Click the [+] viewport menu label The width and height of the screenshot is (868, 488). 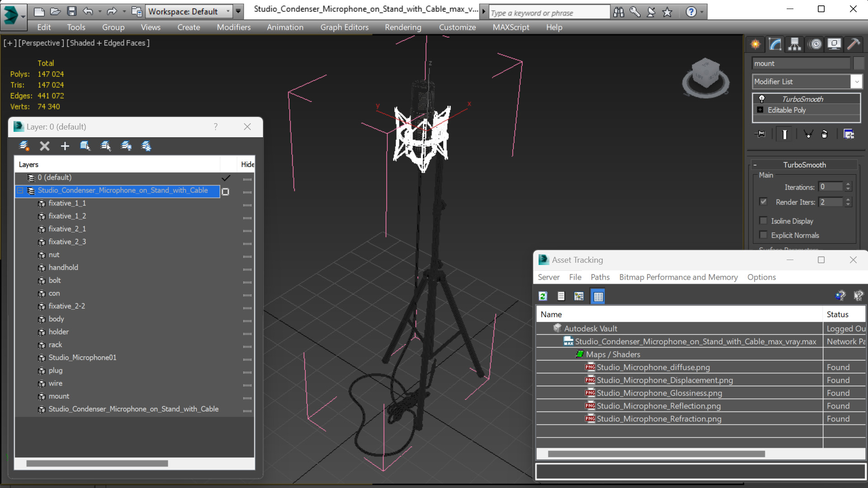(x=10, y=43)
